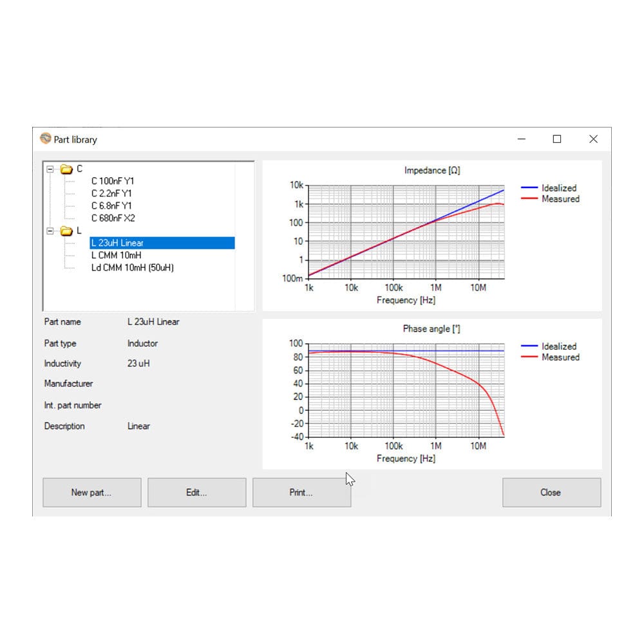Screen dimensions: 644x644
Task: Collapse the C folder tree node
Action: (50, 169)
